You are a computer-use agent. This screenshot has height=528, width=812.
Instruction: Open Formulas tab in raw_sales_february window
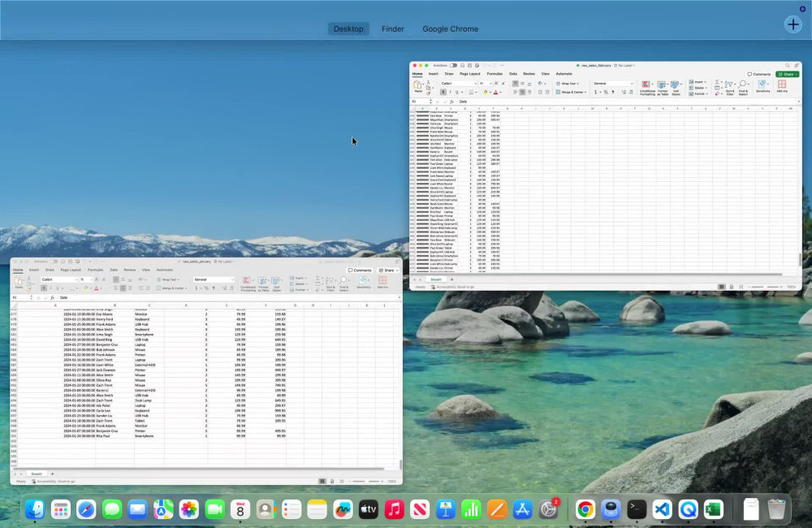(495, 74)
